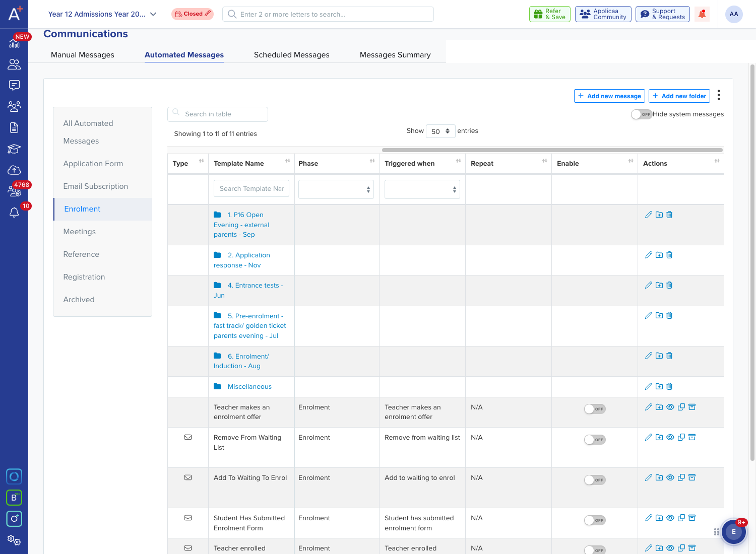Image resolution: width=756 pixels, height=554 pixels.
Task: Switch to the Scheduled Messages tab
Action: point(291,55)
